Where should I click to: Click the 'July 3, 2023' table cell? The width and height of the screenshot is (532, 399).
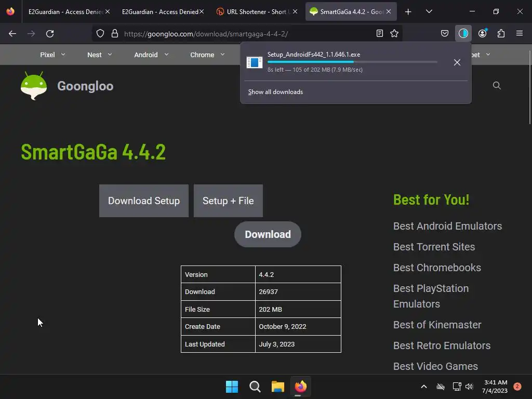298,344
